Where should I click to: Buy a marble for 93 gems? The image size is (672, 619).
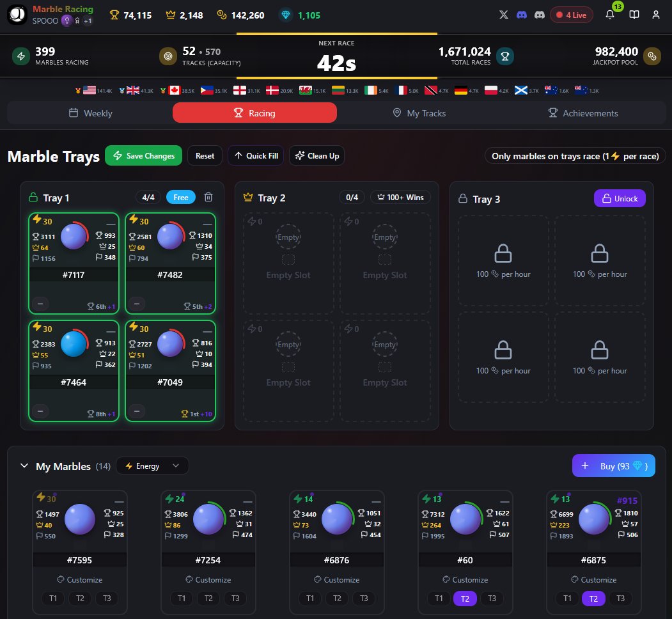[x=614, y=466]
